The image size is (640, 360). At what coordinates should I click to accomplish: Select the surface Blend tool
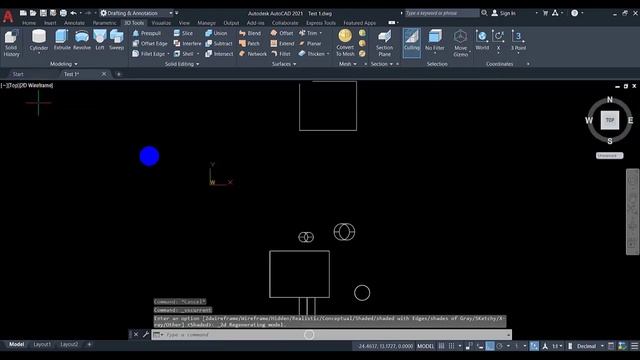[x=250, y=33]
